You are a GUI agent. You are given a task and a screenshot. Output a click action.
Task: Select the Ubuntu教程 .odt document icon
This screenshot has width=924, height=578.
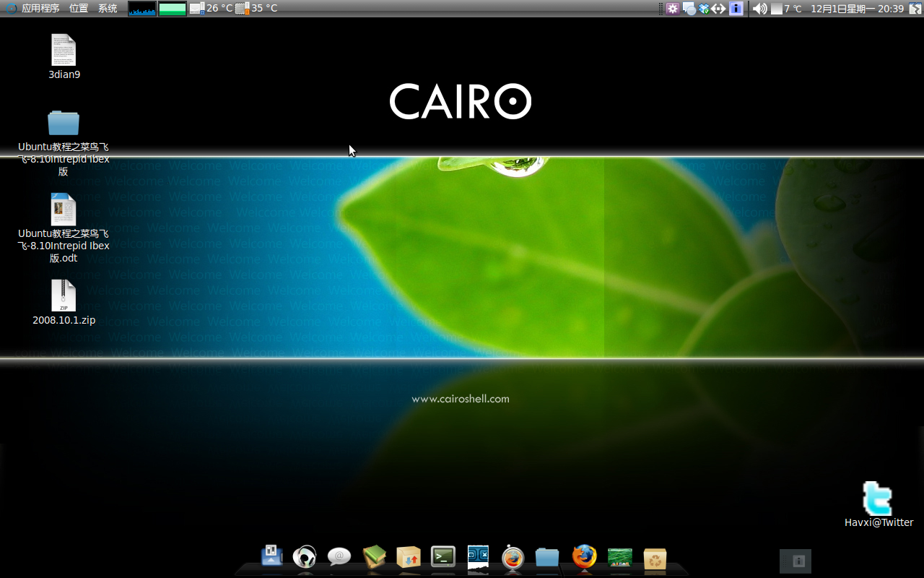click(64, 209)
